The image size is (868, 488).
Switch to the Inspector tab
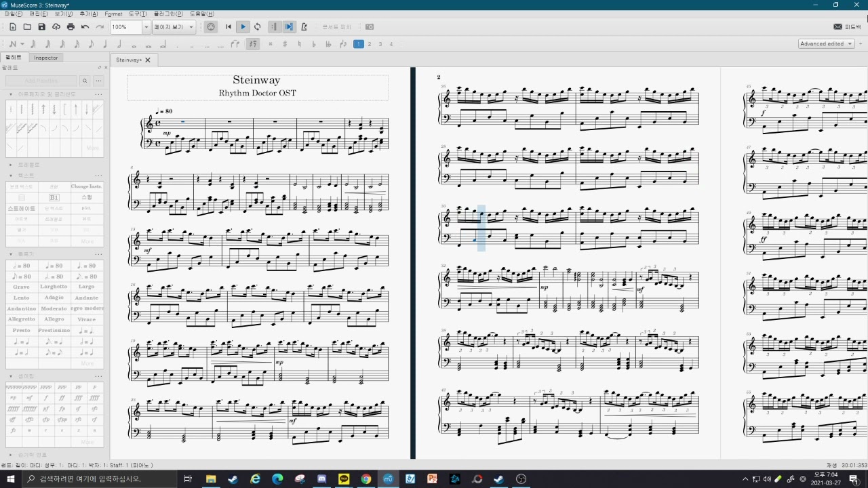(46, 58)
